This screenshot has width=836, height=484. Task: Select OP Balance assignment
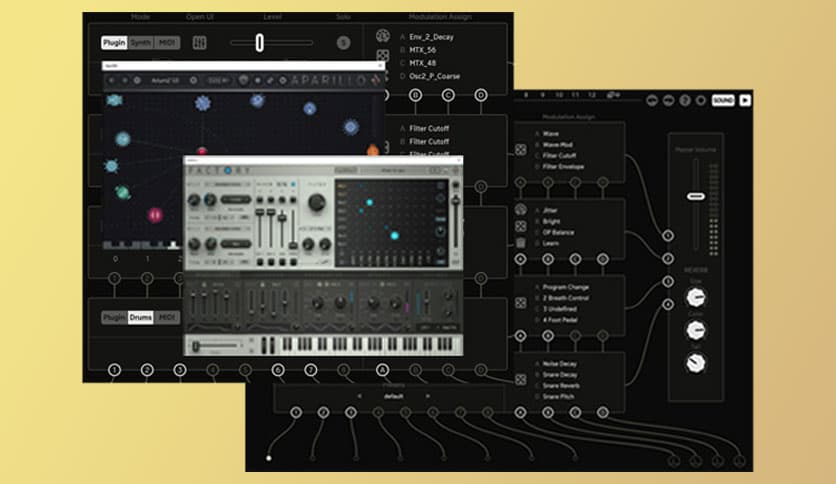tap(558, 232)
